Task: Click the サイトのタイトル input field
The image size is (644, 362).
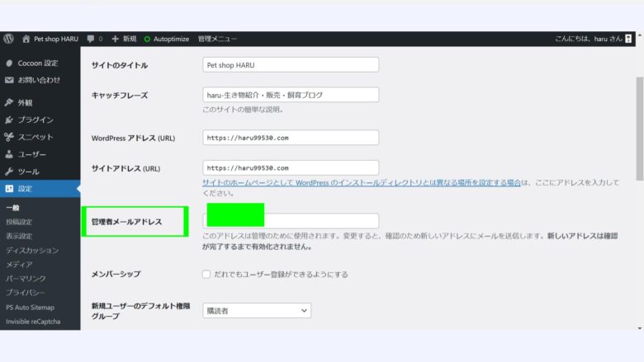Action: (291, 65)
